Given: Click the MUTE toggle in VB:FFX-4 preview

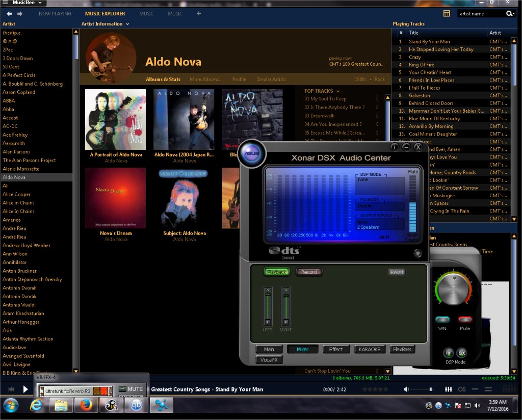Looking at the screenshot, I should pyautogui.click(x=131, y=389).
